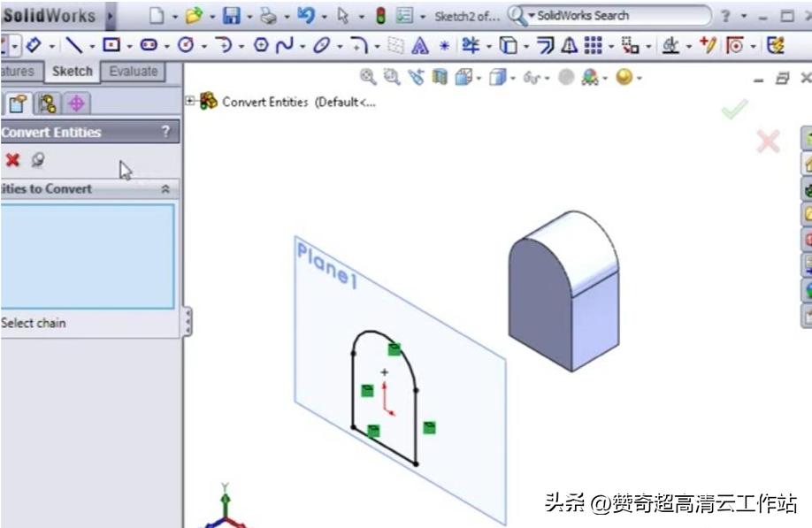Open the ConfigurationManager panel tab
The image size is (812, 528).
pyautogui.click(x=48, y=103)
